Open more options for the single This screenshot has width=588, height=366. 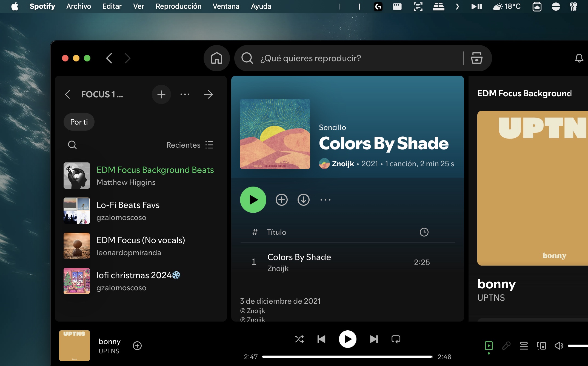pos(326,200)
